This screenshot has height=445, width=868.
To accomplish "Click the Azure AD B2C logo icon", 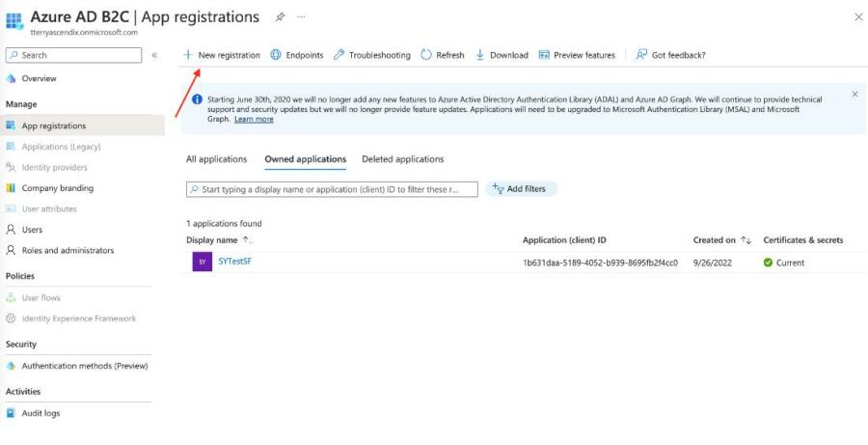I will [14, 21].
